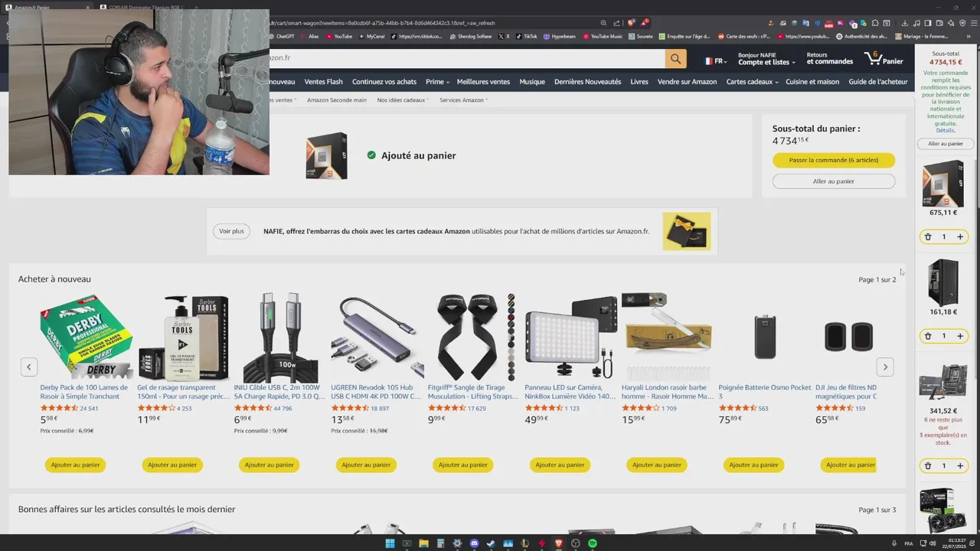This screenshot has height=551, width=980.
Task: Show next page of Acheter à nouveau carousel
Action: 885,367
